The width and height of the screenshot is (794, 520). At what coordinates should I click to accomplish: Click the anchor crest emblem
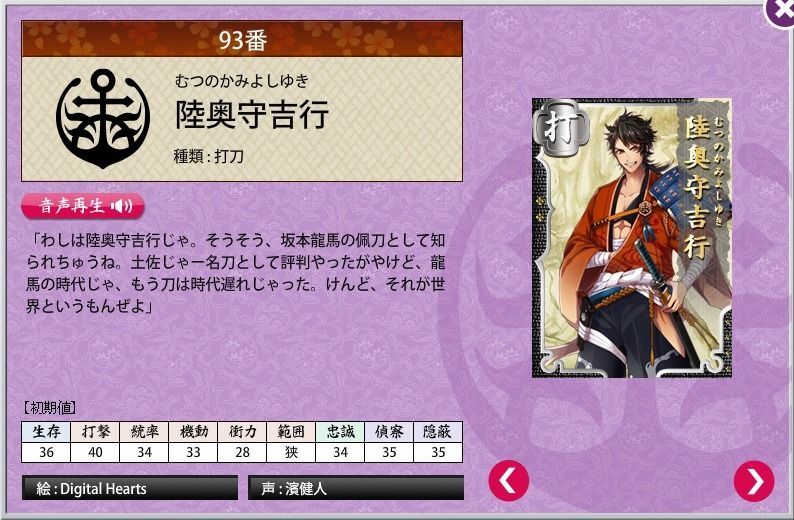[103, 119]
